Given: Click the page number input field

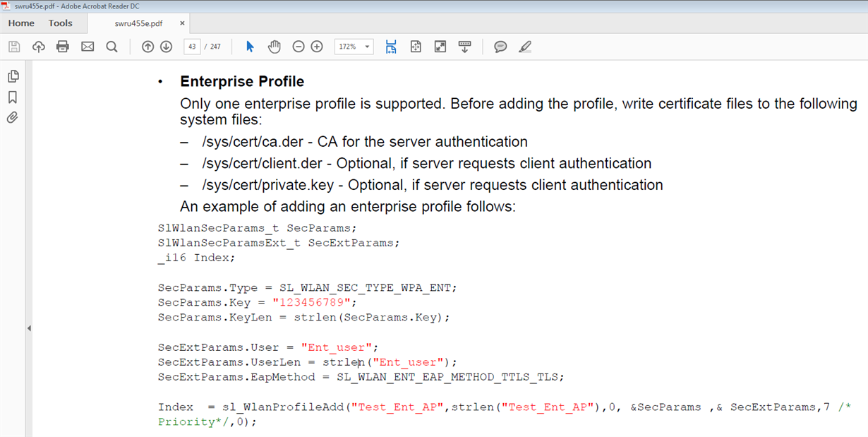Looking at the screenshot, I should [191, 47].
